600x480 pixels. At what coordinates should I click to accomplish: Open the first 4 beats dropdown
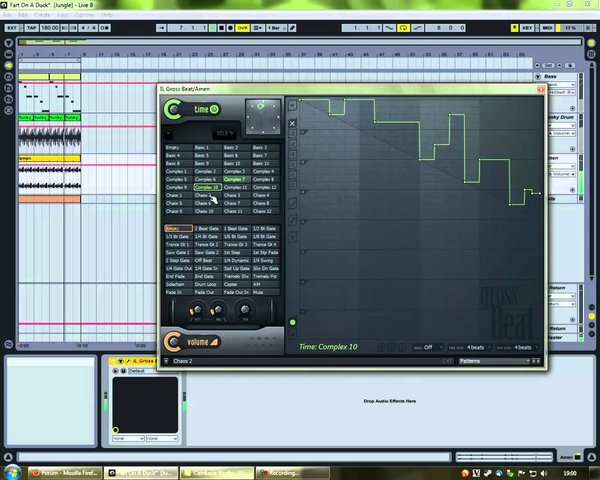click(x=470, y=347)
